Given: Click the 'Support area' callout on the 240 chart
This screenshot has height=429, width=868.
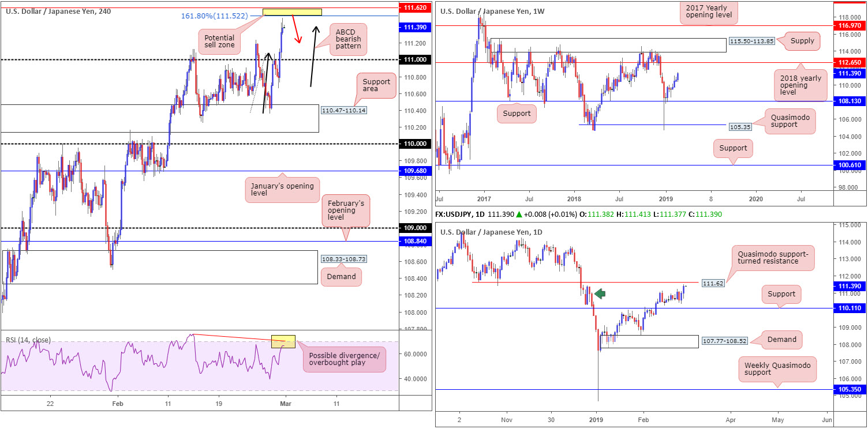Looking at the screenshot, I should click(377, 86).
